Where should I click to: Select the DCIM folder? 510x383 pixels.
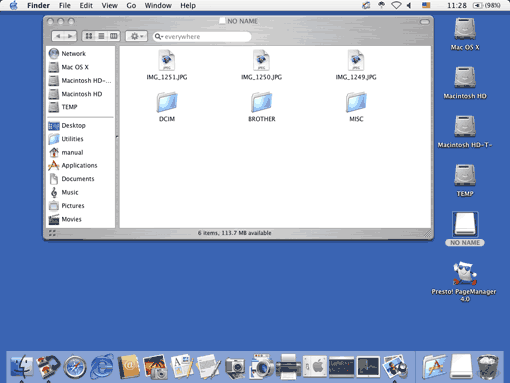coord(167,102)
